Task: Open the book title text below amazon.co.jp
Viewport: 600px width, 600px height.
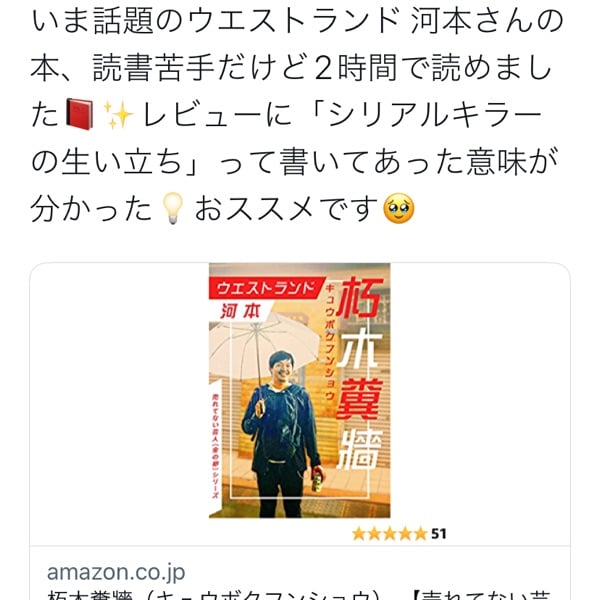Action: (300, 595)
